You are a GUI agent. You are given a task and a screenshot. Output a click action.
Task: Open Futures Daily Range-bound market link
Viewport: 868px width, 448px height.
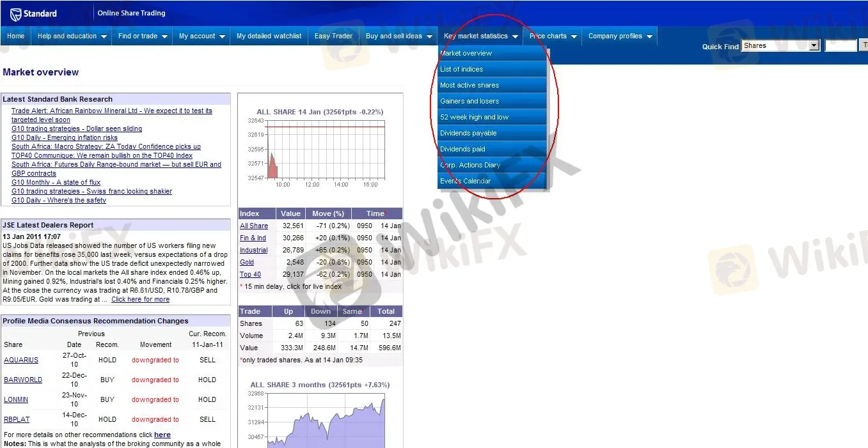(x=116, y=169)
